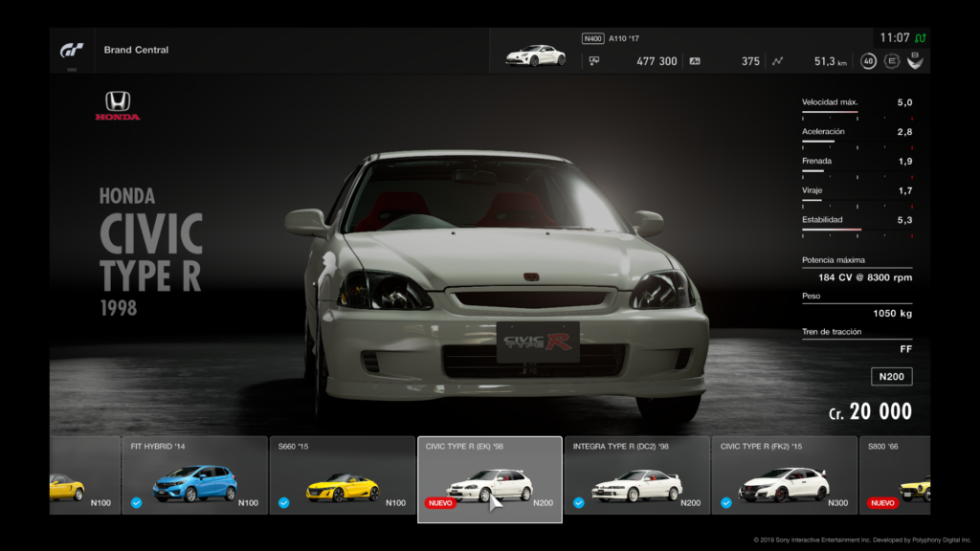Click the sportsmanship rating B icon
Viewport: 980px width, 551px height.
915,60
